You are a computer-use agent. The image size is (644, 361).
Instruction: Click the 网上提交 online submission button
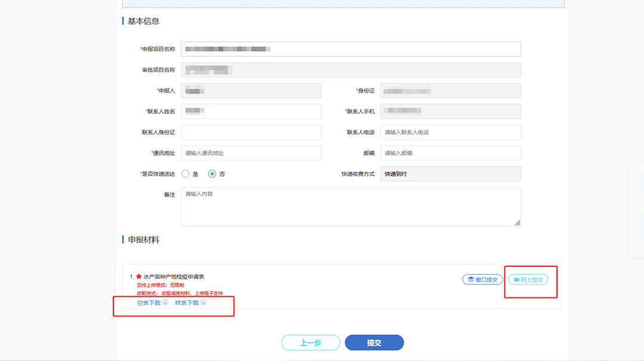tap(528, 279)
